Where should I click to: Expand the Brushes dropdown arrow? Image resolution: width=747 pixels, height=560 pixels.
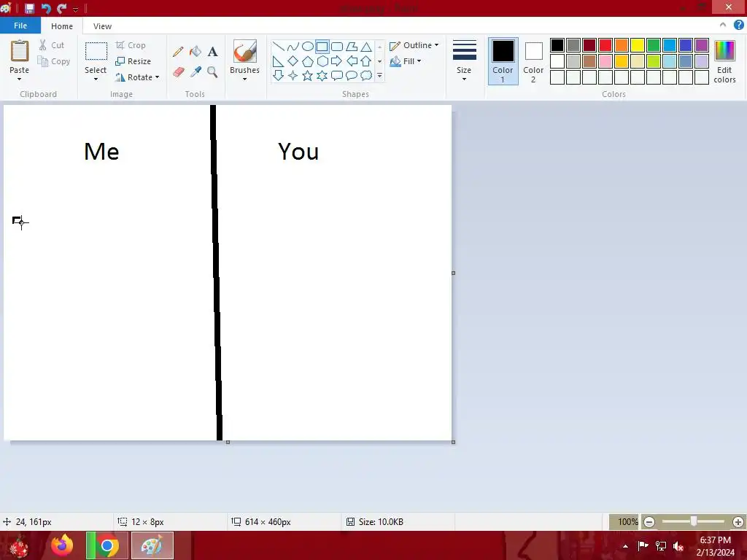245,79
